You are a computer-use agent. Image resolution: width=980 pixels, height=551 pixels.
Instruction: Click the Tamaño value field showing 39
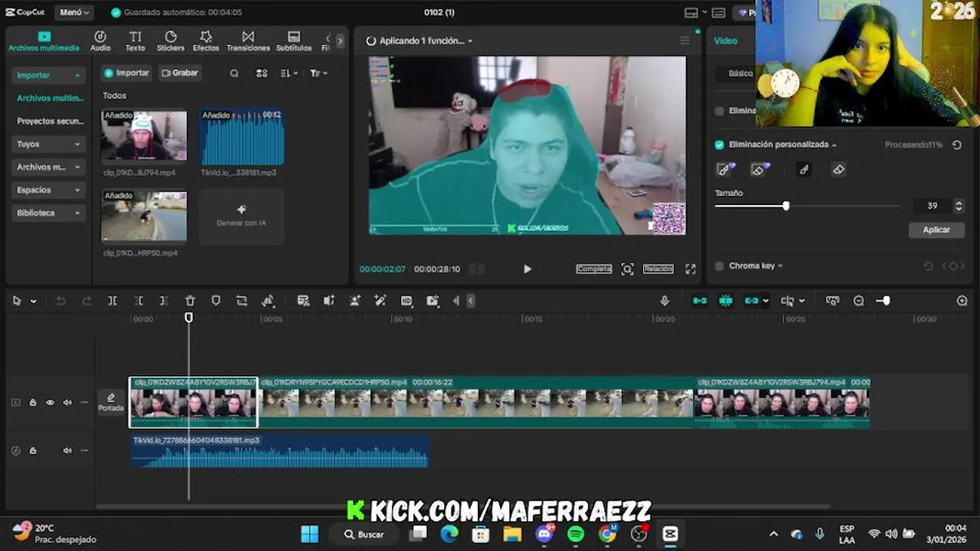933,206
